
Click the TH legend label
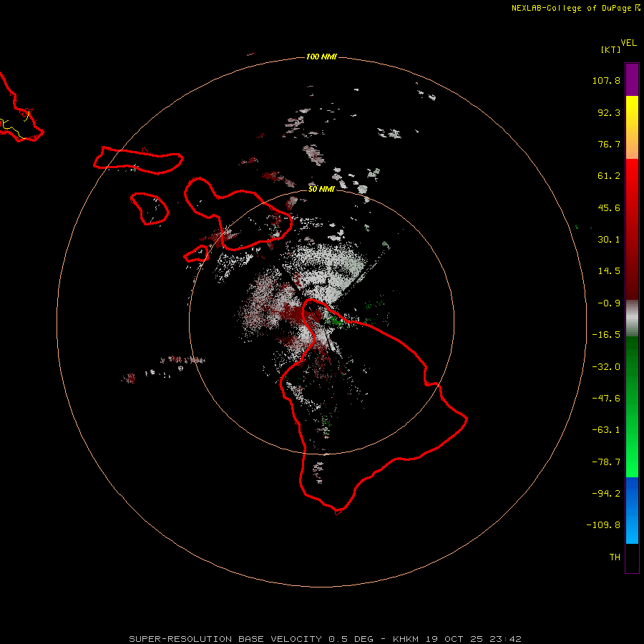tap(615, 557)
